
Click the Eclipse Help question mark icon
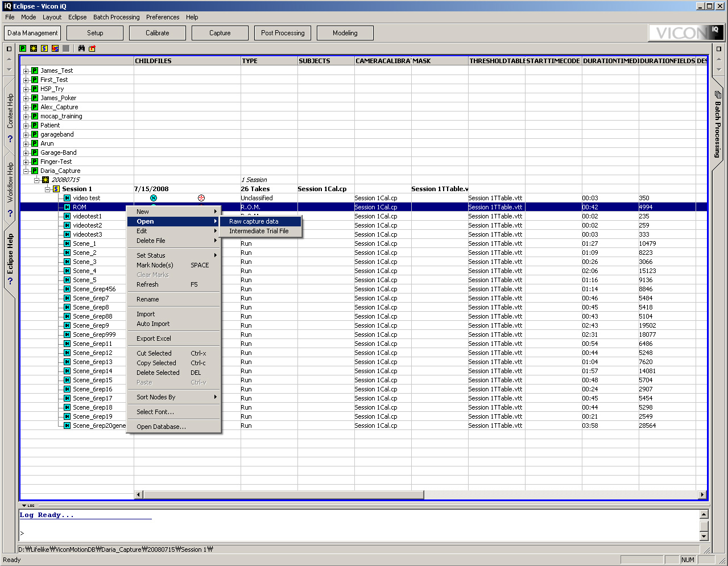tap(10, 280)
